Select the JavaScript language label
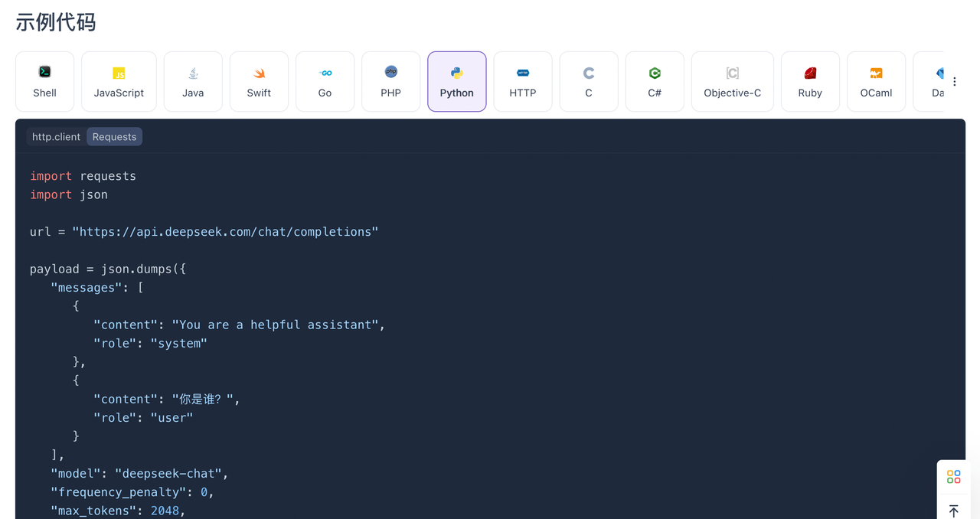This screenshot has height=519, width=980. click(x=119, y=93)
